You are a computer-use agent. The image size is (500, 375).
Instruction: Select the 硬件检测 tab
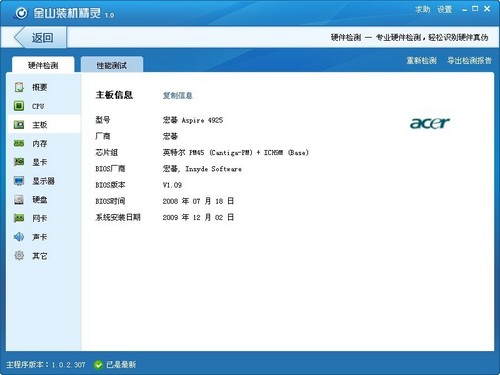tap(43, 65)
